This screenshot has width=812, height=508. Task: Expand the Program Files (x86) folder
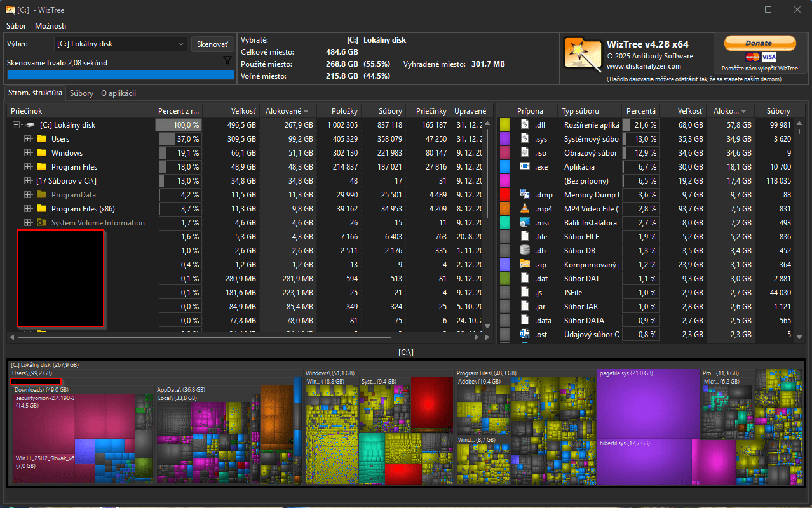click(x=27, y=209)
